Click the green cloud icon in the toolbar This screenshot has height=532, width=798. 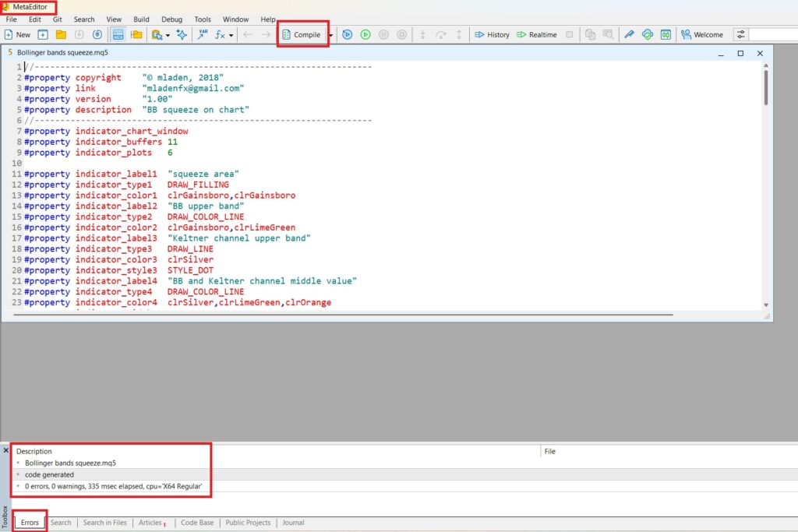[647, 35]
